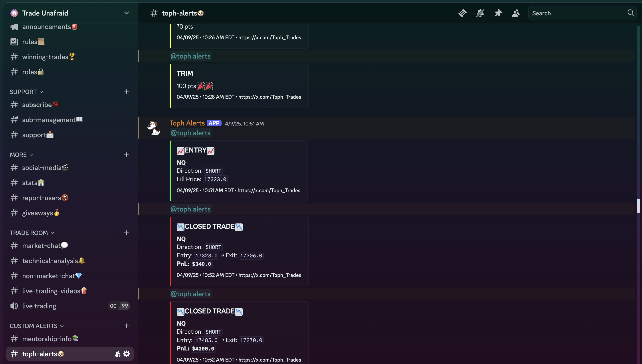Screen dimensions: 642x364
Task: Toggle server notification mute bell
Action: coord(480,13)
